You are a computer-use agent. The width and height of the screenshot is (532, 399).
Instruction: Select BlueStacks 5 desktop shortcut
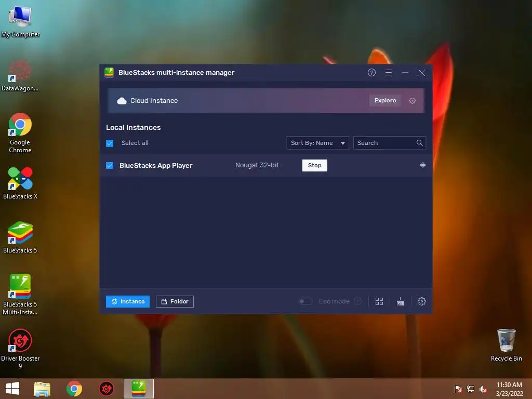pos(20,237)
